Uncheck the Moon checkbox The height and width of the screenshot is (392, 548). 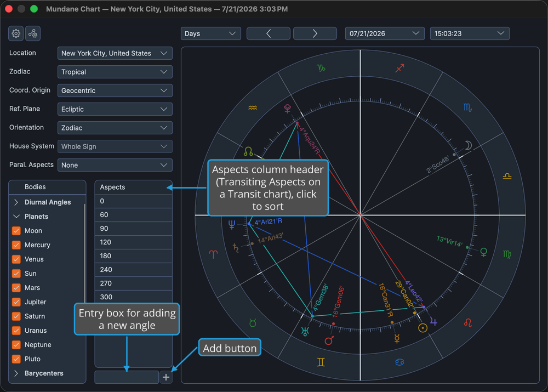click(x=16, y=231)
